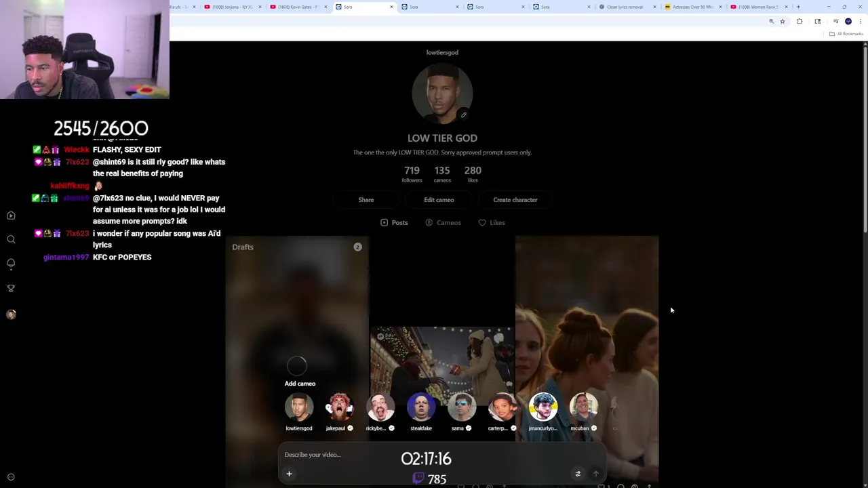This screenshot has height=488, width=868.
Task: Open notifications bell in the left sidebar
Action: [x=11, y=263]
